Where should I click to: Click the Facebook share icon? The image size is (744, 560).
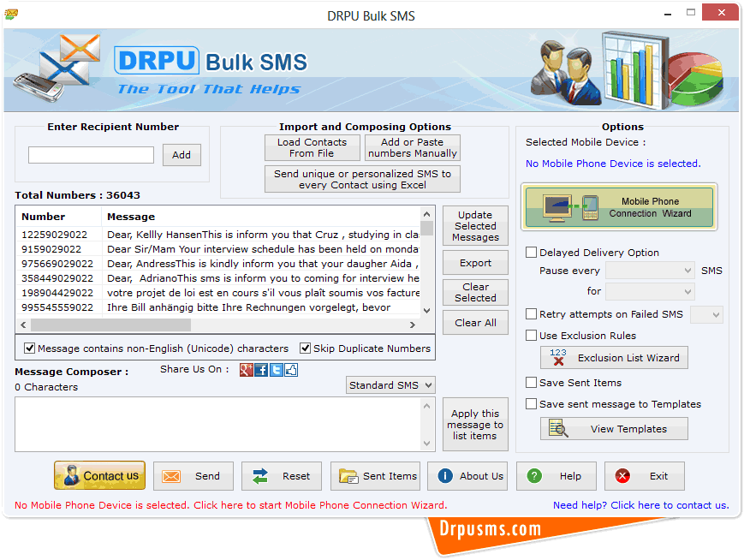(261, 370)
